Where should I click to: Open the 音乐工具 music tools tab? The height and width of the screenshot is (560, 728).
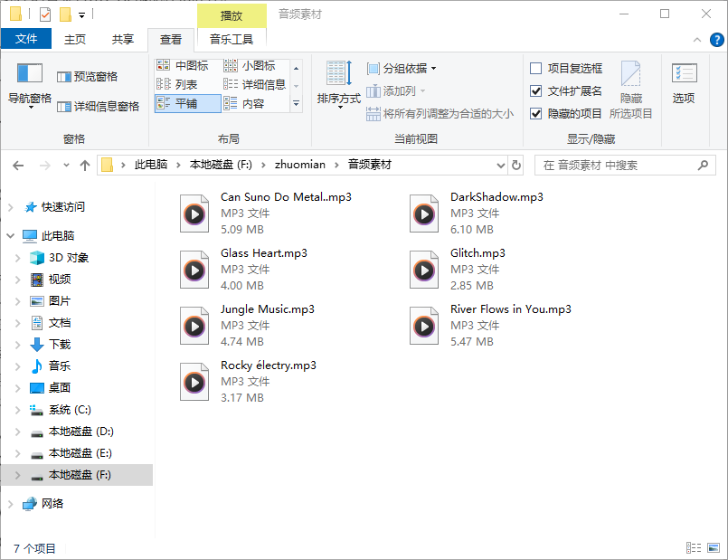coord(232,40)
